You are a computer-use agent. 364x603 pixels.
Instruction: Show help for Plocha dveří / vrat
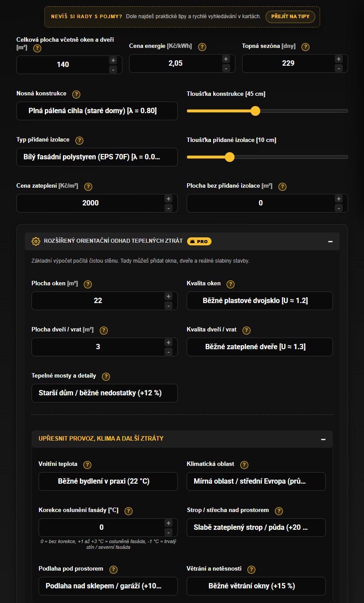pyautogui.click(x=103, y=330)
